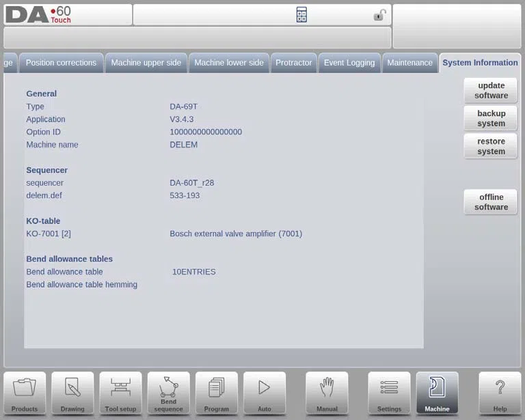Screen dimensions: 525x420
Task: Open the Event Logging tab
Action: (349, 63)
